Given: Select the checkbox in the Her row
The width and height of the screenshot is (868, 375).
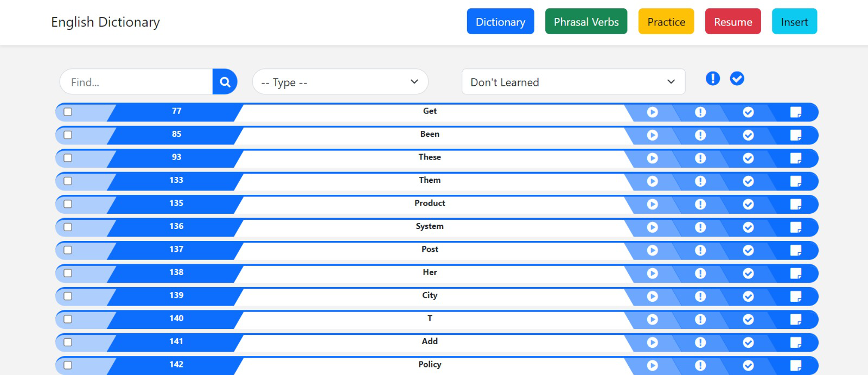Looking at the screenshot, I should click(68, 273).
